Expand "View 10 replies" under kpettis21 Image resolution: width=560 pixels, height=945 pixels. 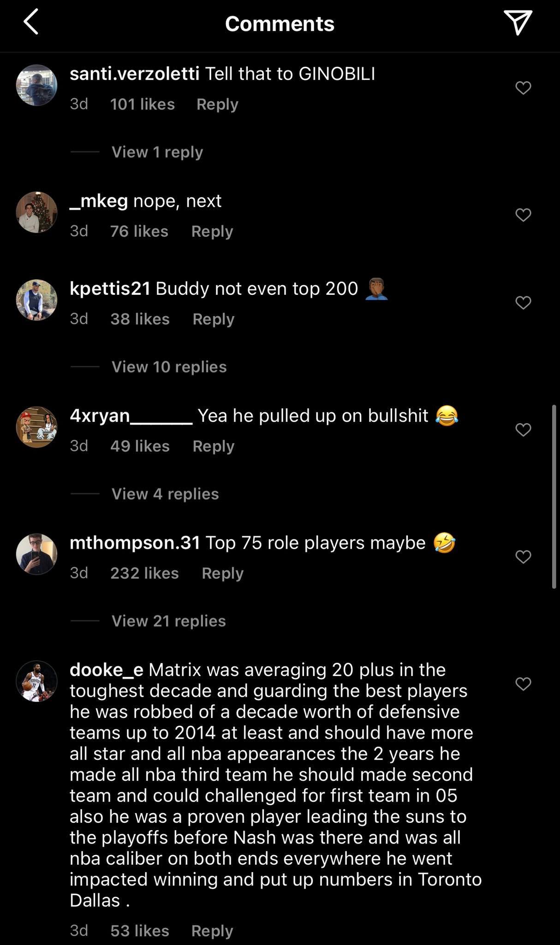pos(169,367)
